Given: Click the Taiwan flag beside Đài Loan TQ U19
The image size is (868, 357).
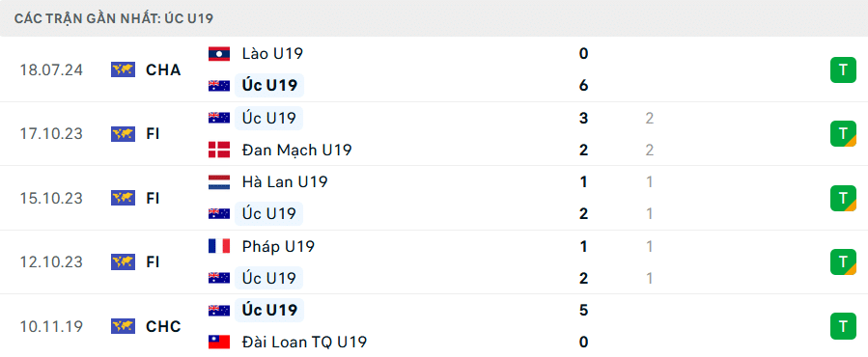Looking at the screenshot, I should pos(219,343).
